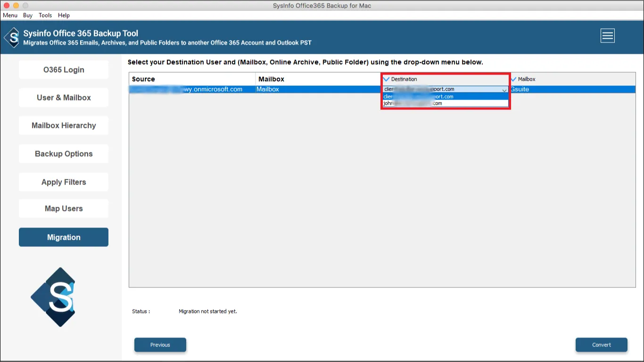Switch to Mailbox Hierarchy step

coord(64,126)
